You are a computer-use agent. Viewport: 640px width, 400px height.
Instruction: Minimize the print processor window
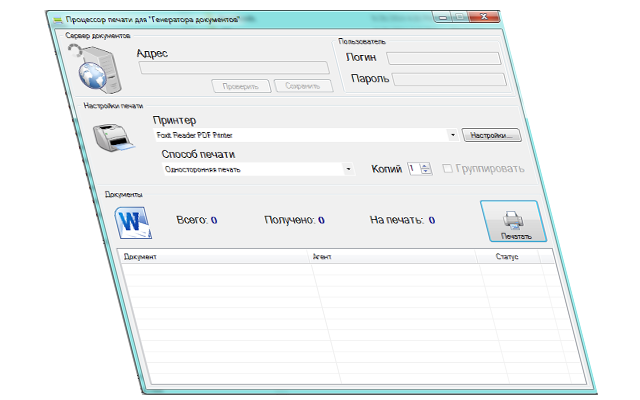[443, 17]
